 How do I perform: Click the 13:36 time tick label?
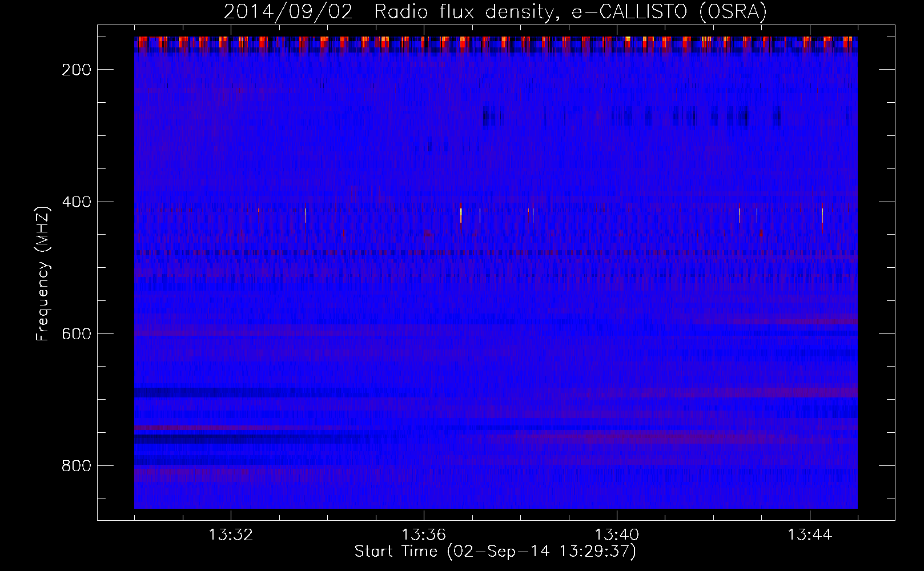pyautogui.click(x=424, y=535)
